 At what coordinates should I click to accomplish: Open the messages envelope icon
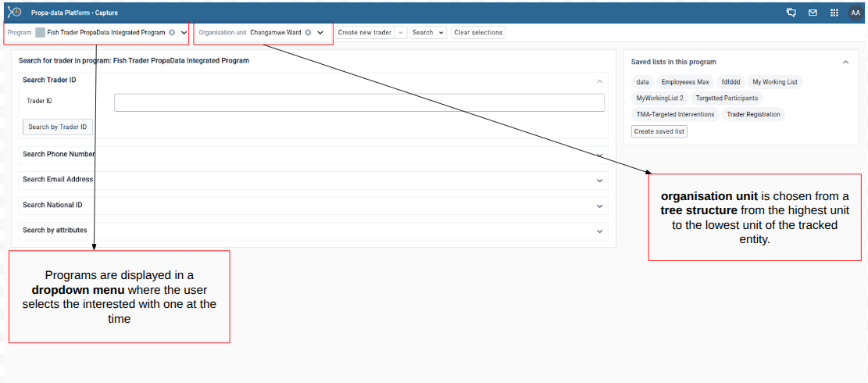pos(813,13)
